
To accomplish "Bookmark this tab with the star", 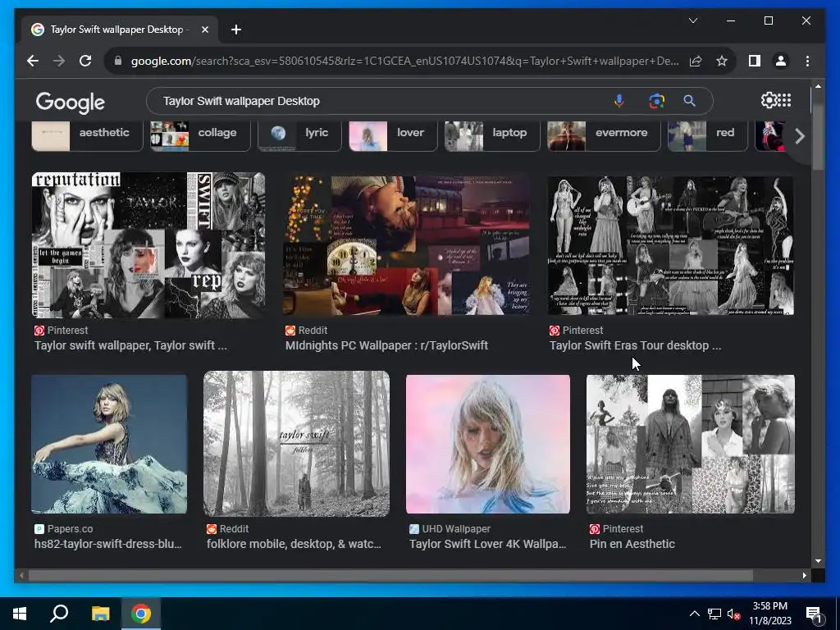I will [722, 61].
